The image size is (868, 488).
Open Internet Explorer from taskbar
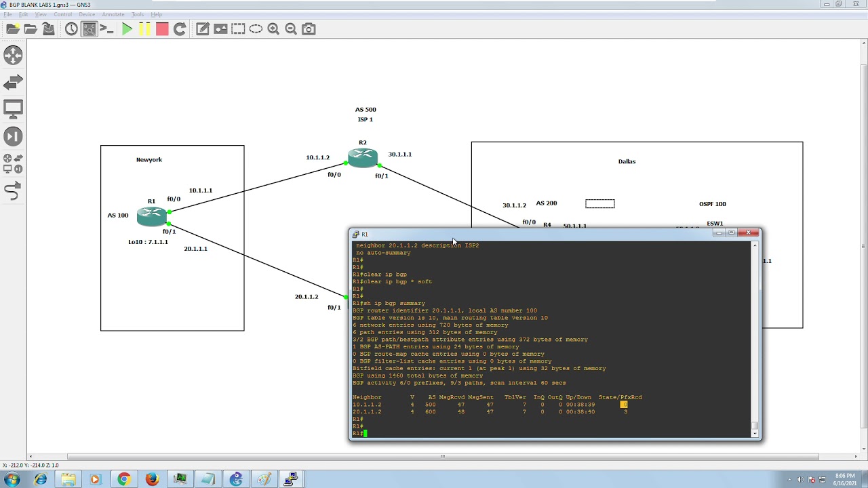click(41, 480)
